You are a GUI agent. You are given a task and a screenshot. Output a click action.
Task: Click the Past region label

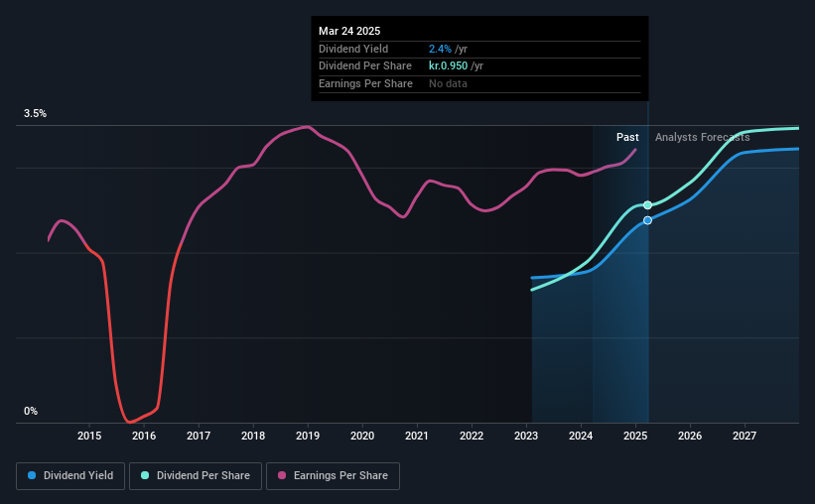point(627,137)
